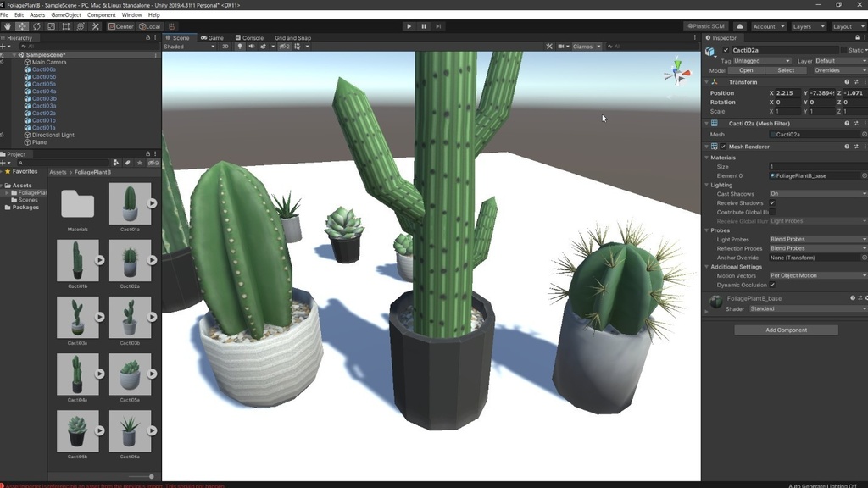Toggle scene view 2D mode

(x=225, y=47)
